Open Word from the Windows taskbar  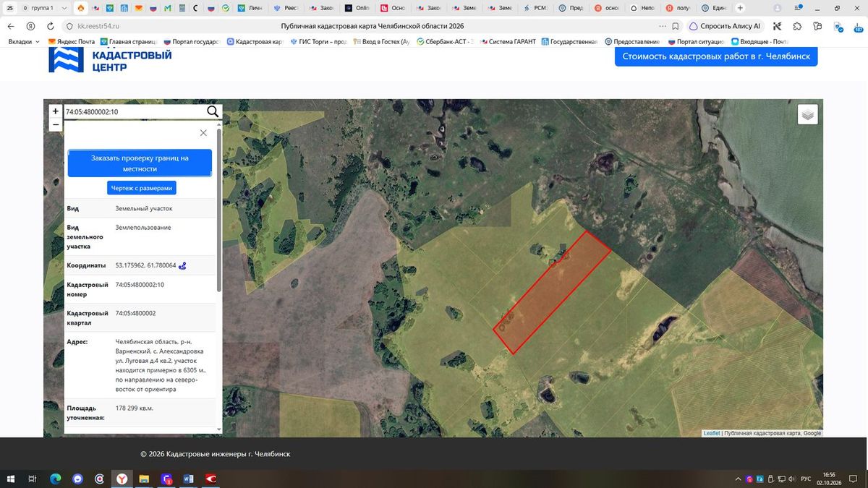[x=189, y=479]
